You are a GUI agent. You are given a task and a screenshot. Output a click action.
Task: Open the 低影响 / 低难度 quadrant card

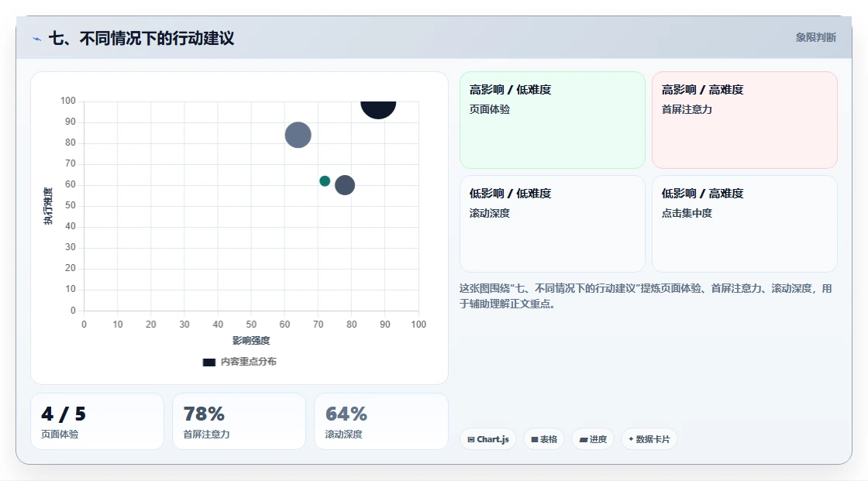point(553,224)
